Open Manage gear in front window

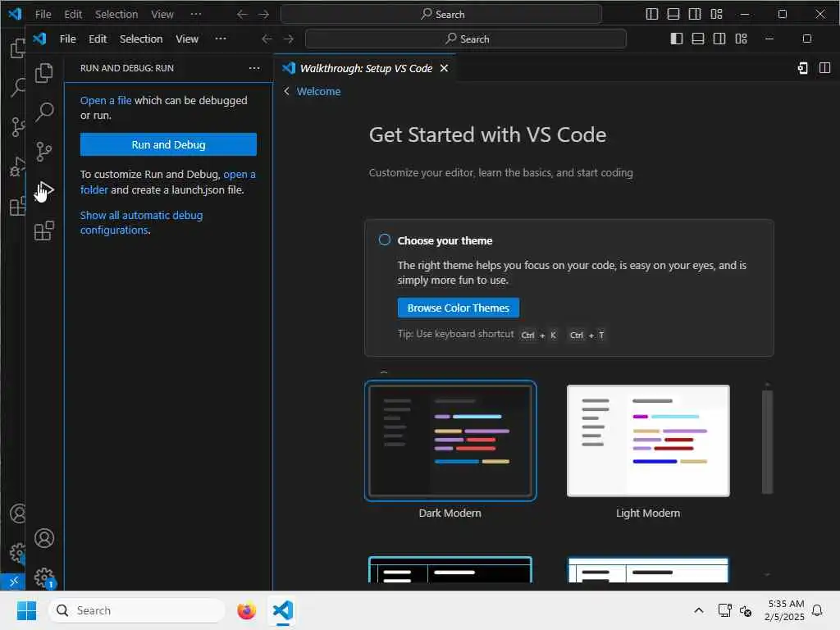[44, 577]
